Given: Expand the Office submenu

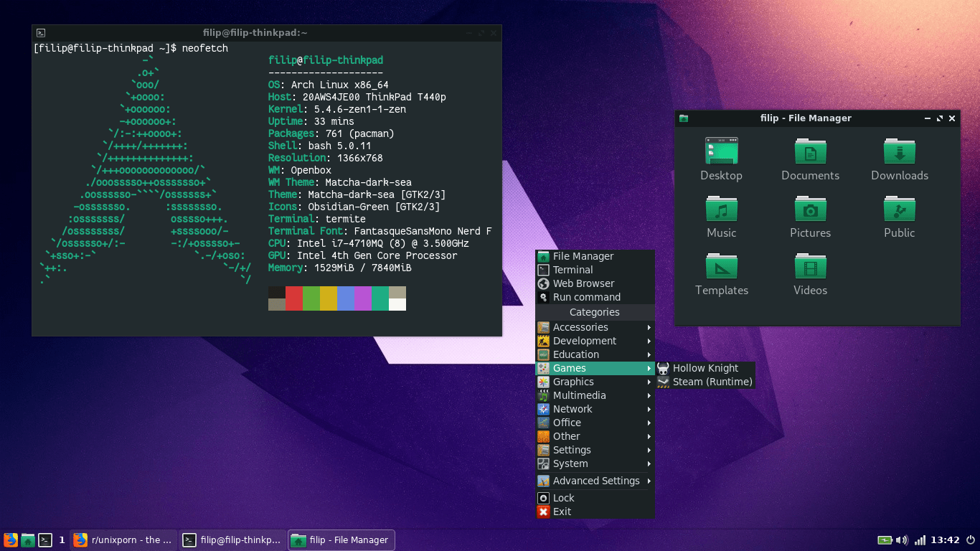Looking at the screenshot, I should [595, 423].
